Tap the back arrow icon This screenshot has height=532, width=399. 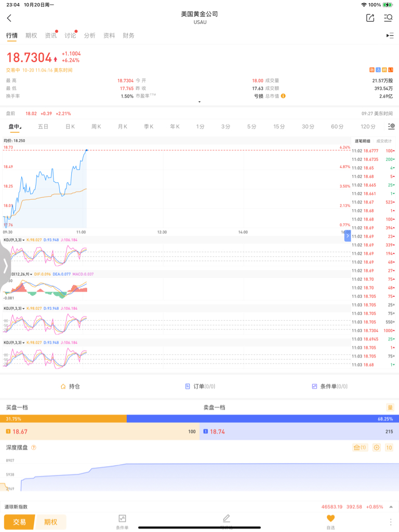coord(9,18)
